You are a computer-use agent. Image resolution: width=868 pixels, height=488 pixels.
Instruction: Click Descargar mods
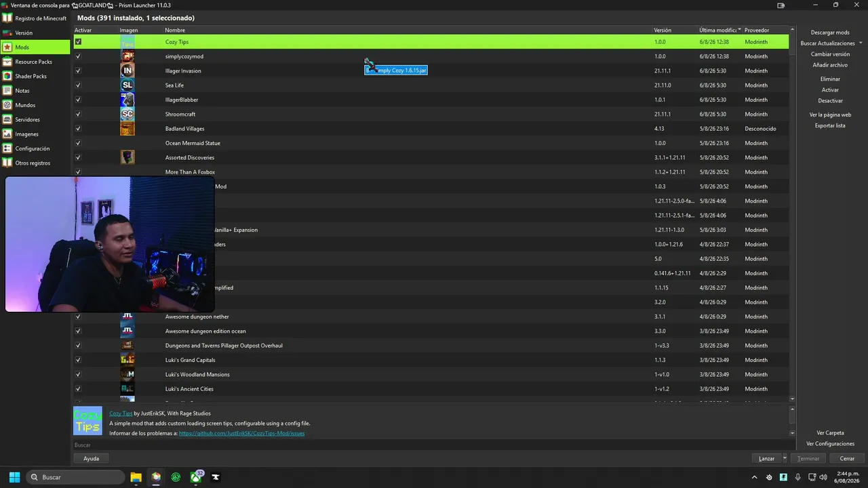coord(830,33)
